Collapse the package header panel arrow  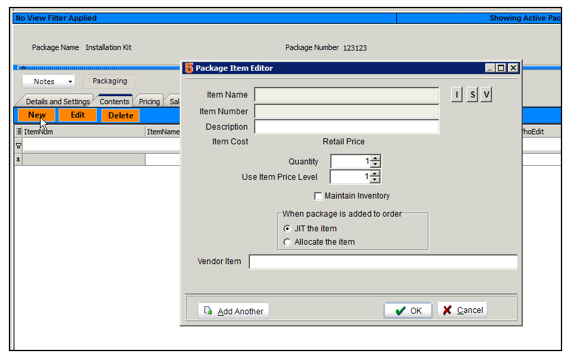23,68
